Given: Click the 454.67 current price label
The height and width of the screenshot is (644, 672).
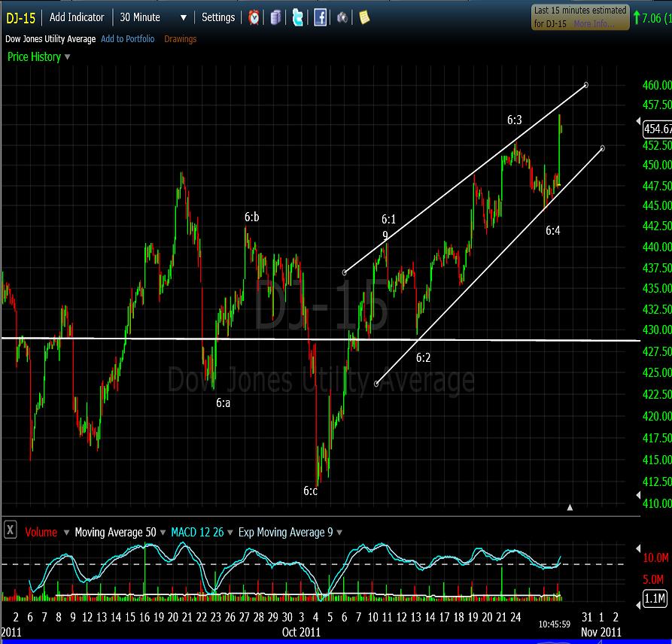Looking at the screenshot, I should point(658,129).
